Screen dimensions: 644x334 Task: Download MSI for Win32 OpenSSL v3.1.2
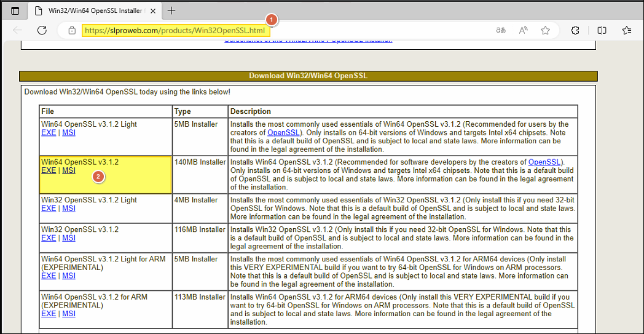69,238
